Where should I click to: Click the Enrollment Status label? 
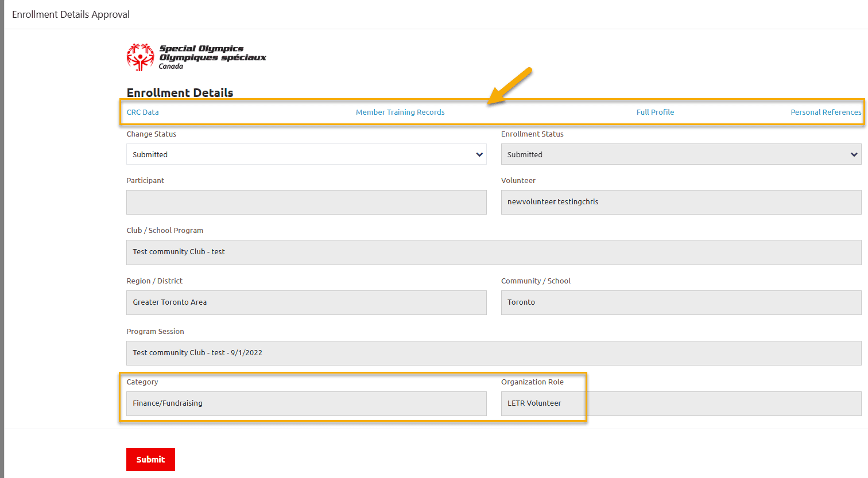click(x=532, y=134)
